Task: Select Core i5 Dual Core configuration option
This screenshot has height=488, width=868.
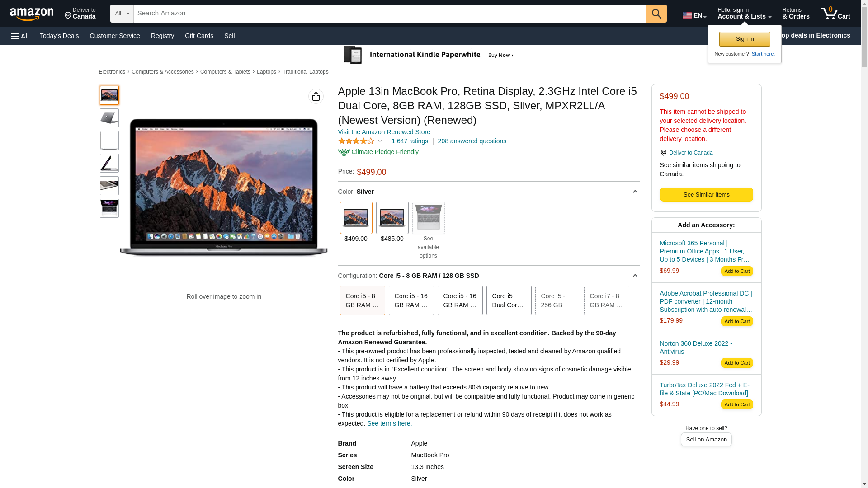Action: (509, 300)
